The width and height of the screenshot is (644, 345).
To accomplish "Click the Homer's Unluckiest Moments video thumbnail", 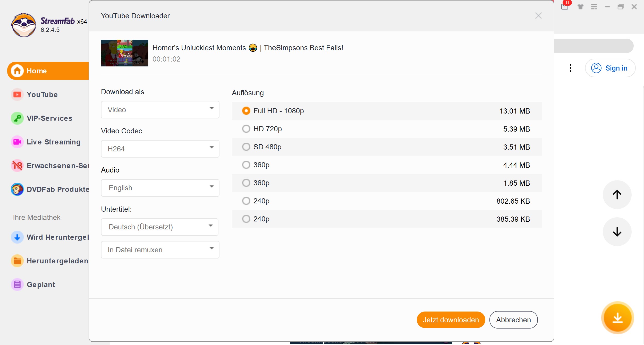I will click(x=125, y=53).
